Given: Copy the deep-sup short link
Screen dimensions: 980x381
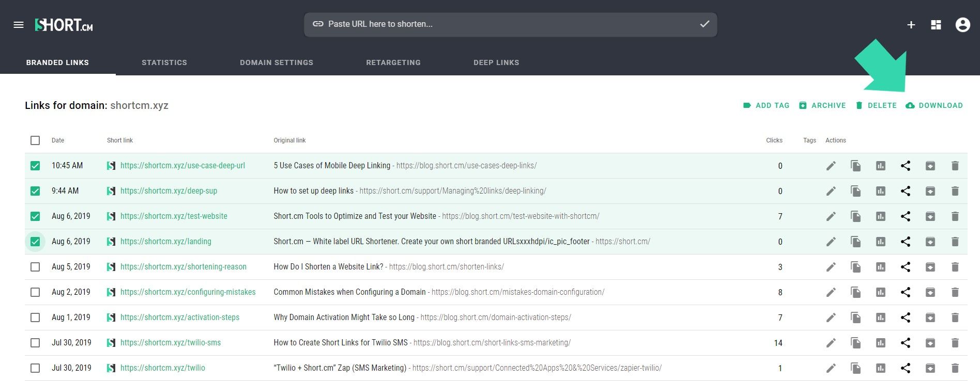Looking at the screenshot, I should coord(856,191).
